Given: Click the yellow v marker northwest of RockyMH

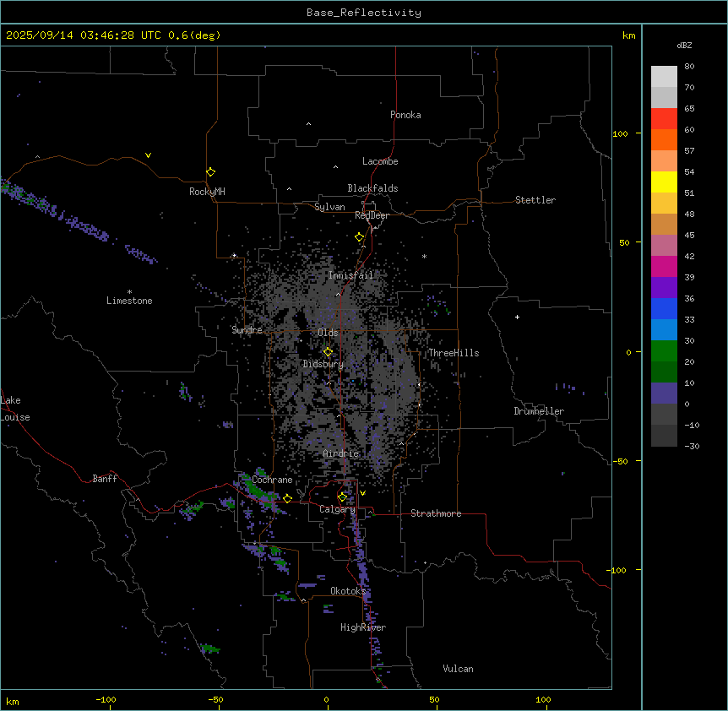Looking at the screenshot, I should (x=148, y=155).
